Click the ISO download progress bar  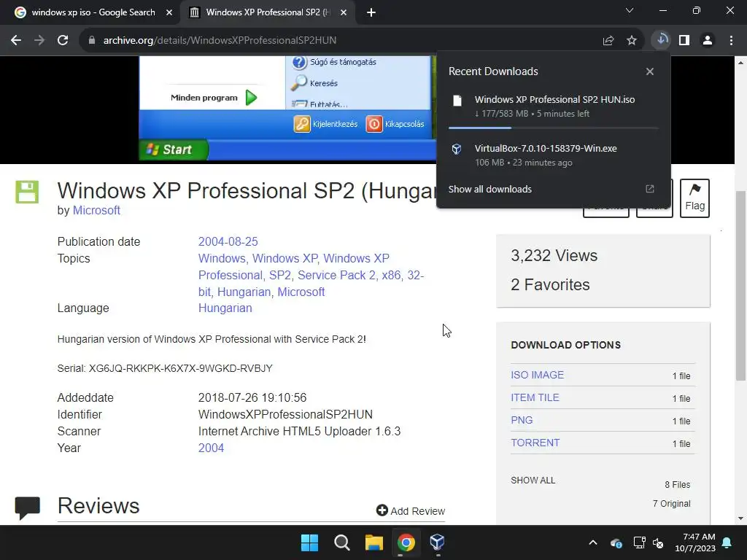pos(553,128)
